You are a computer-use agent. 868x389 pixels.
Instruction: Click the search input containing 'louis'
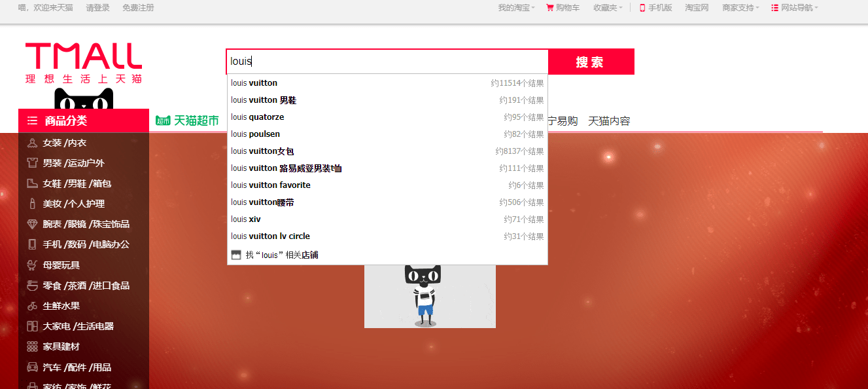coord(387,62)
